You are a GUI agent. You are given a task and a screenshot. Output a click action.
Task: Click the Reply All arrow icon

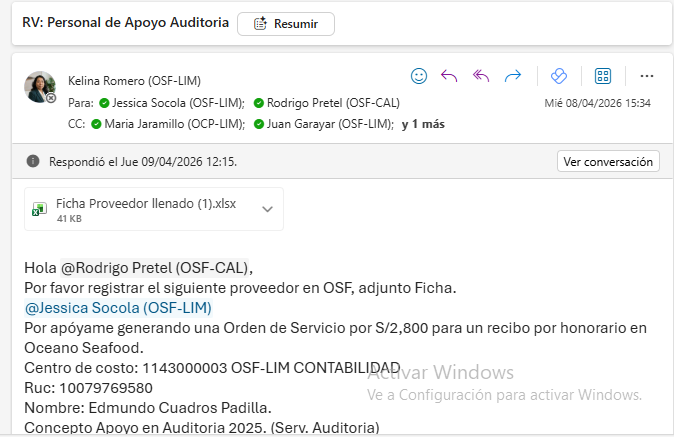[481, 76]
